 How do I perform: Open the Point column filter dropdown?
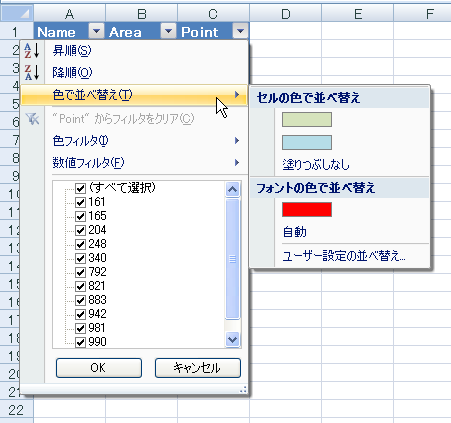coord(240,31)
